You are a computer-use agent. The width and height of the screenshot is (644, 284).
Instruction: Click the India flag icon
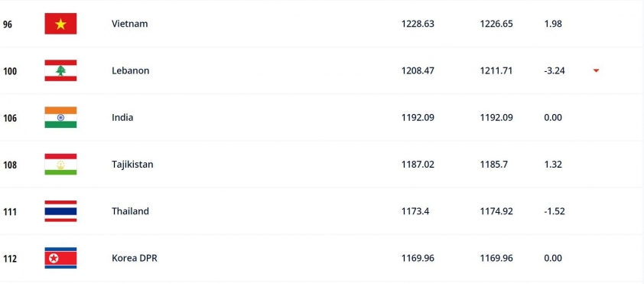point(60,118)
